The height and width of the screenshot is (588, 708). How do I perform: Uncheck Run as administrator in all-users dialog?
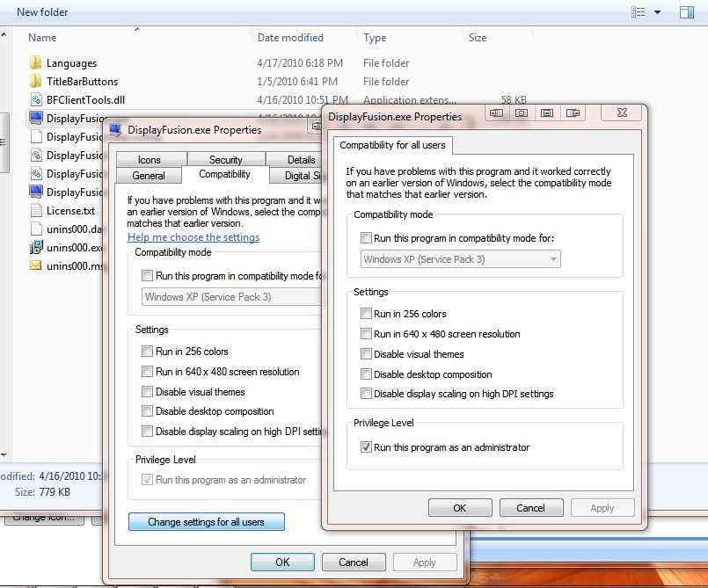coord(367,447)
